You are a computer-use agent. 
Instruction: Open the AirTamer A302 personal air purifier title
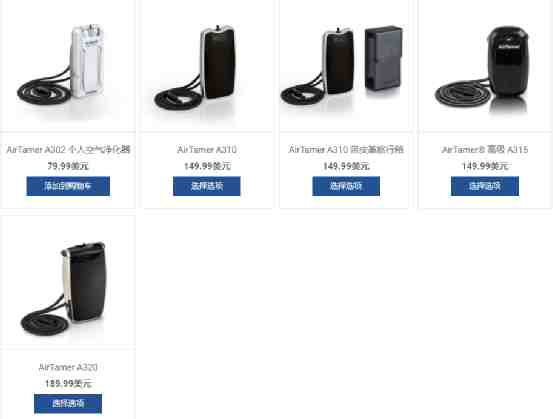68,150
